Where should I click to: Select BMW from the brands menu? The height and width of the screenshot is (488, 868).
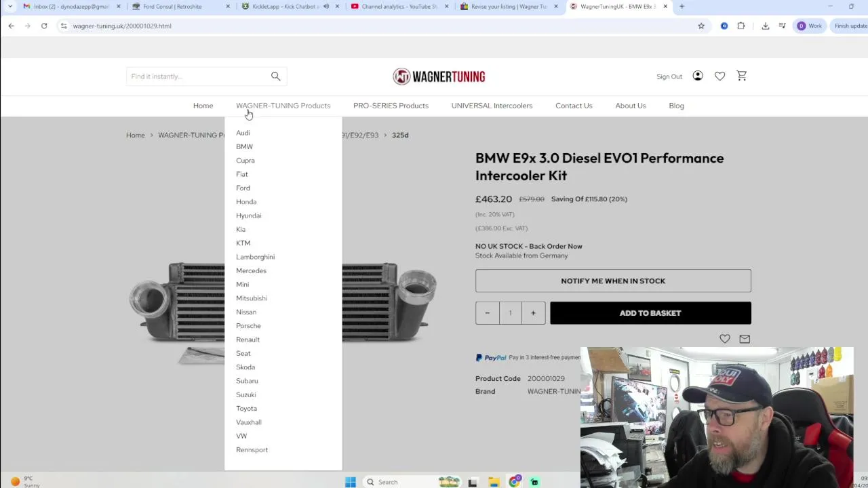(x=244, y=146)
